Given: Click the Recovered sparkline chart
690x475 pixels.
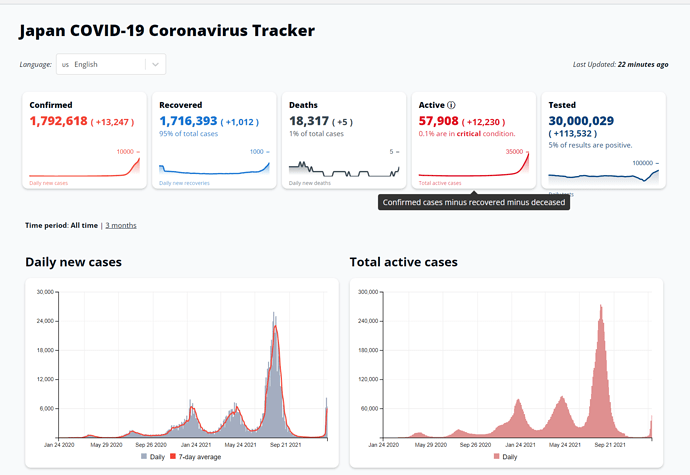Looking at the screenshot, I should tap(214, 167).
